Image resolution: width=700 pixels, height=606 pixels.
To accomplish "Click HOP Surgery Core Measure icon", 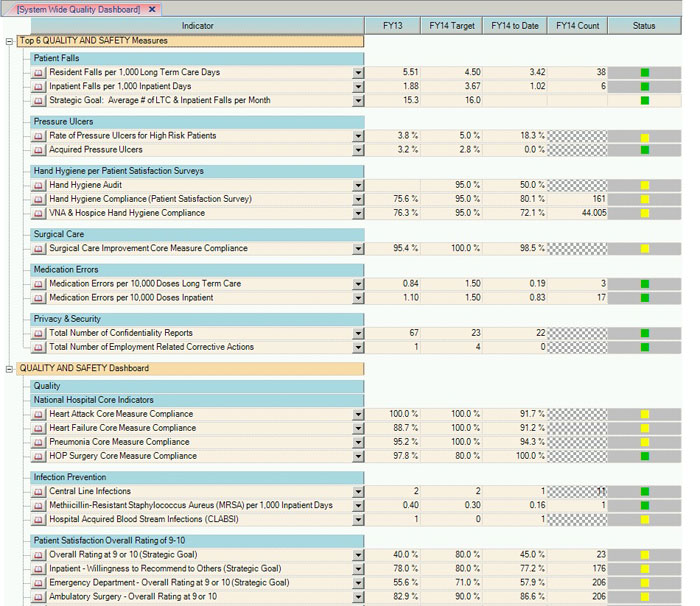I will click(x=38, y=456).
